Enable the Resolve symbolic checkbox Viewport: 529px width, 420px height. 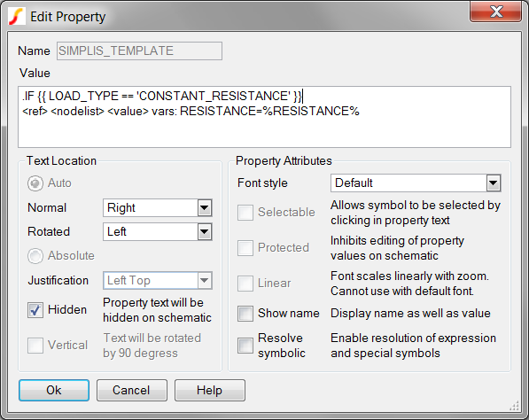click(x=245, y=346)
